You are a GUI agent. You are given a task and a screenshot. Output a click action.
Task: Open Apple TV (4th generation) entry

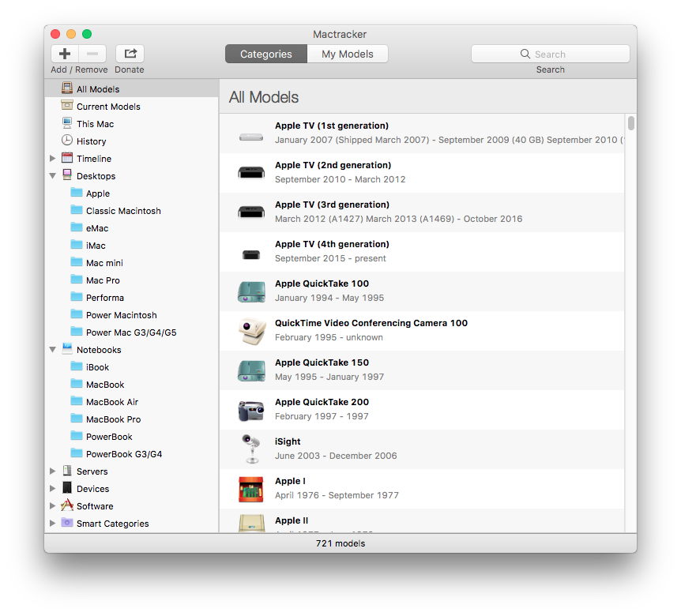(x=332, y=251)
